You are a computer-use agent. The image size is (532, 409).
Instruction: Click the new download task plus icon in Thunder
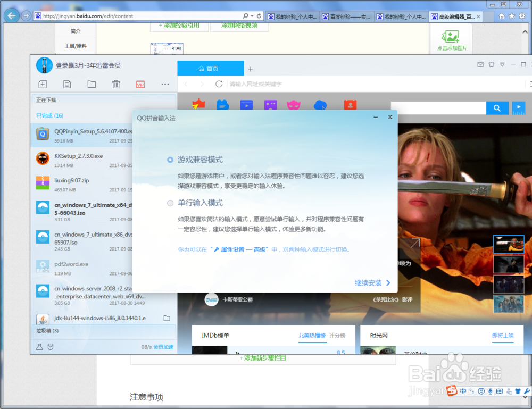(x=43, y=84)
